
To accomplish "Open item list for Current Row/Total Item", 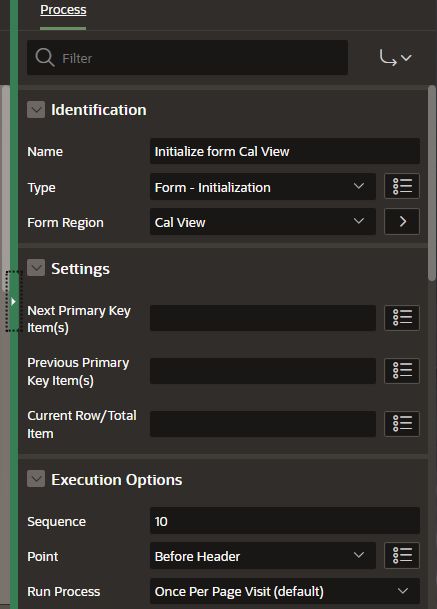I will click(x=402, y=424).
